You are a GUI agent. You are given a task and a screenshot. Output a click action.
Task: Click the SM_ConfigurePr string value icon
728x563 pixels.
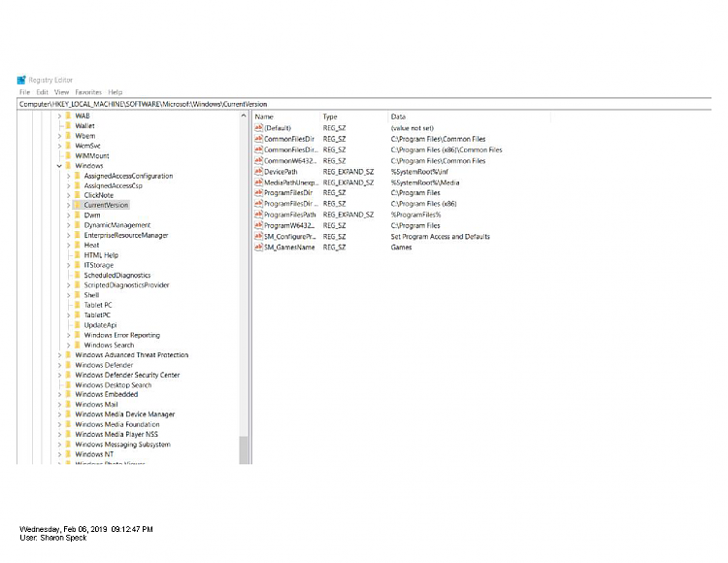coord(258,236)
